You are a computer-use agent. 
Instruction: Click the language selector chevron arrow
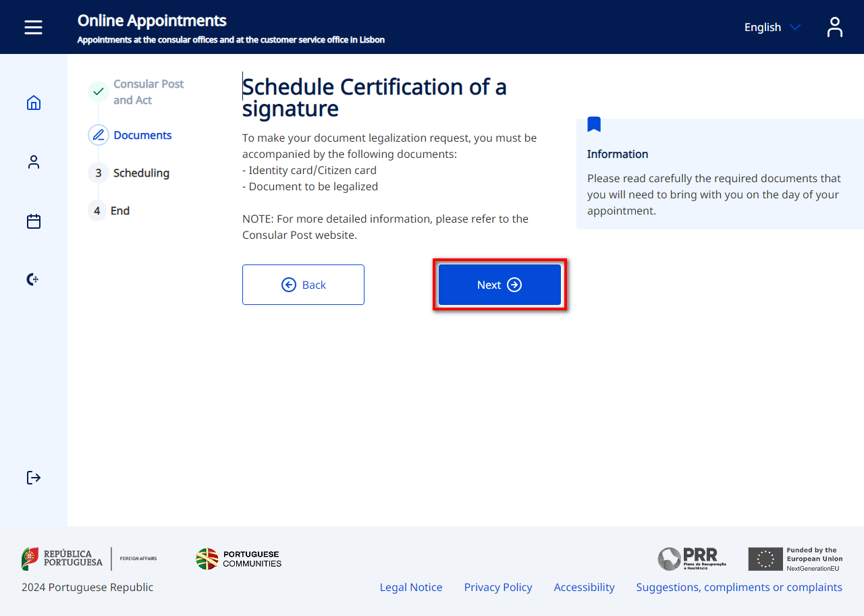pos(795,27)
